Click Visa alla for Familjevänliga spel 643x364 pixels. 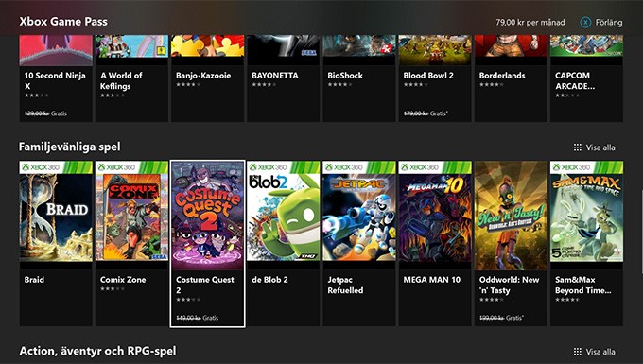pyautogui.click(x=600, y=147)
